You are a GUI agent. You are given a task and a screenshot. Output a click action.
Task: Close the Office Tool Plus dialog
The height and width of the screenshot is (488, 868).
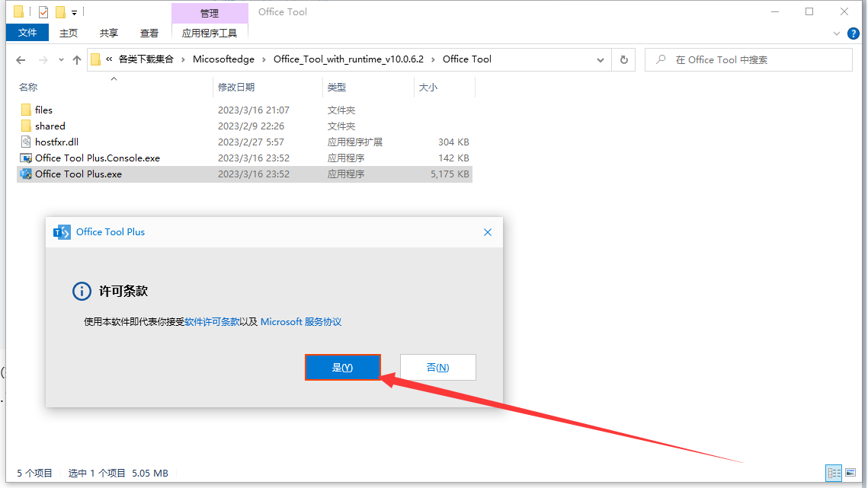(488, 232)
